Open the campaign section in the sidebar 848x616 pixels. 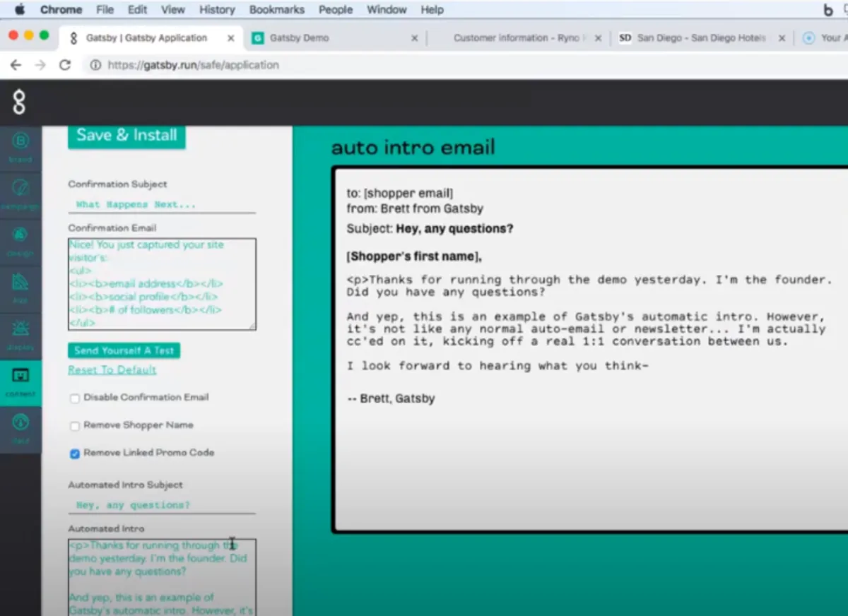point(20,194)
